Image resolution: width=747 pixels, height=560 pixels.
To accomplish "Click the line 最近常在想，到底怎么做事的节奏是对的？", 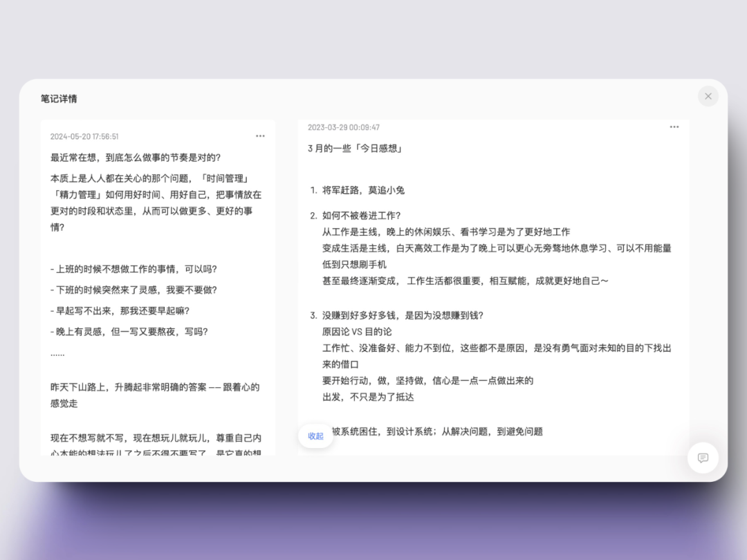I will click(136, 158).
